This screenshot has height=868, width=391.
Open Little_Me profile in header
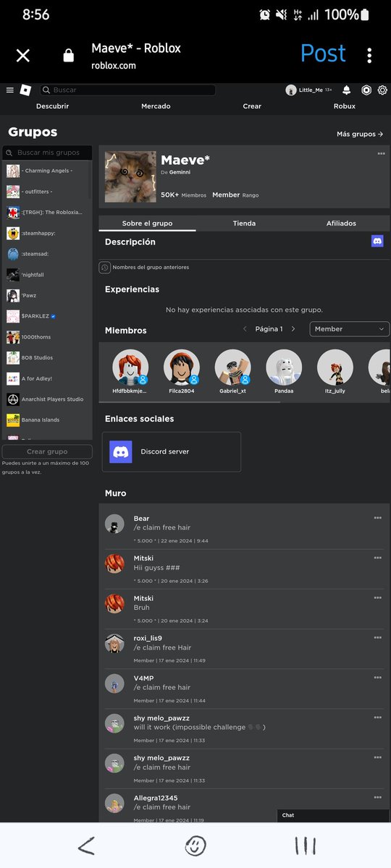(x=308, y=90)
